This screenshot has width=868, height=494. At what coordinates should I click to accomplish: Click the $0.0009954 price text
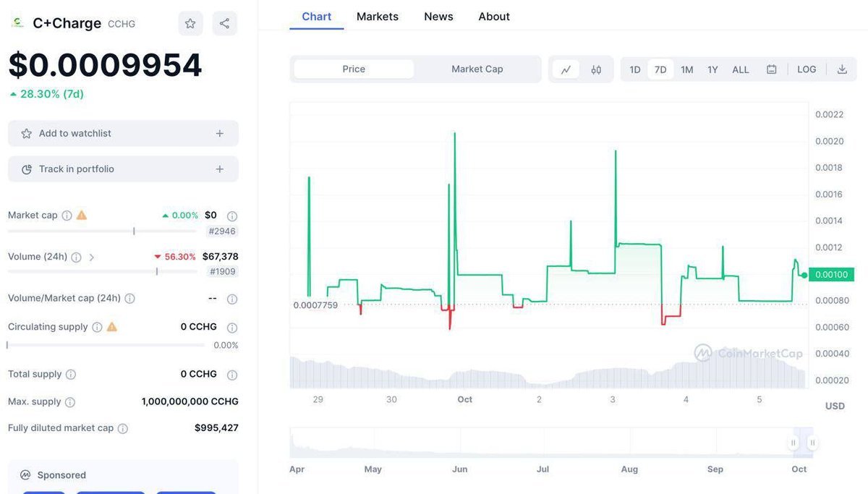(x=105, y=66)
